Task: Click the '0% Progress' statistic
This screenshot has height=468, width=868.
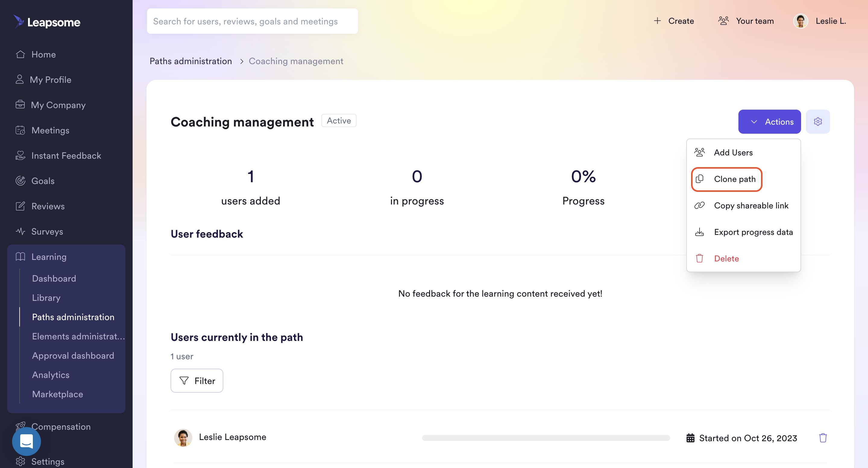Action: pyautogui.click(x=583, y=187)
